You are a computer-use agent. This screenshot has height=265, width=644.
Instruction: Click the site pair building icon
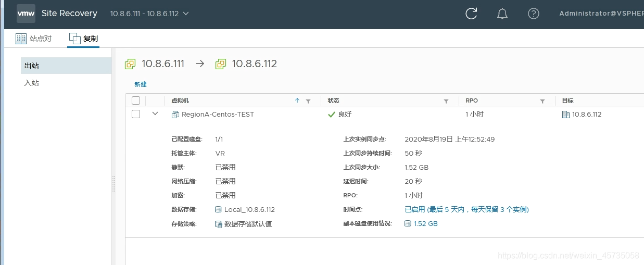point(21,39)
